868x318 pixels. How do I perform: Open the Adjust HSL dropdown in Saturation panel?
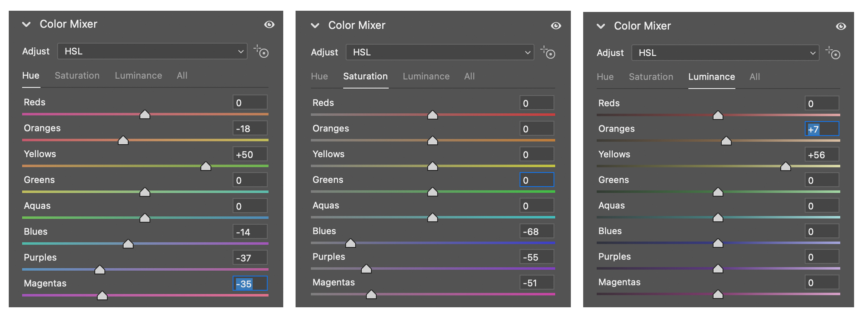(440, 52)
